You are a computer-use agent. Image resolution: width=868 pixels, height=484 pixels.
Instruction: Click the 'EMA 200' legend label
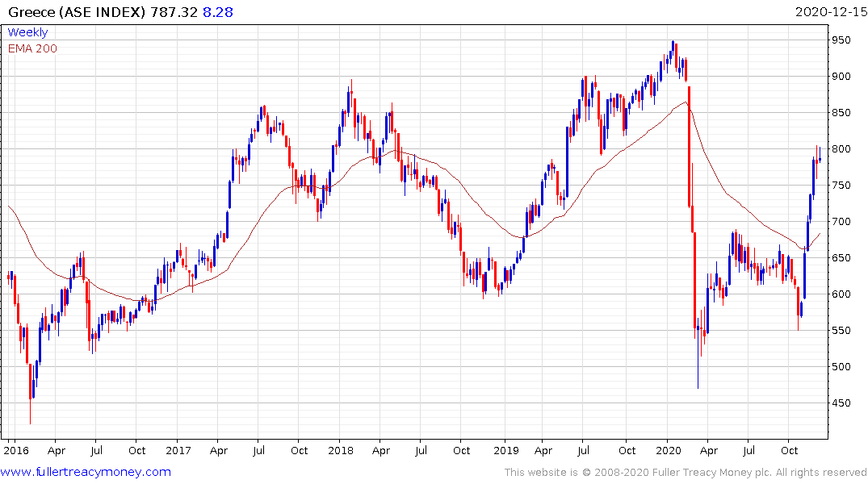coord(32,48)
